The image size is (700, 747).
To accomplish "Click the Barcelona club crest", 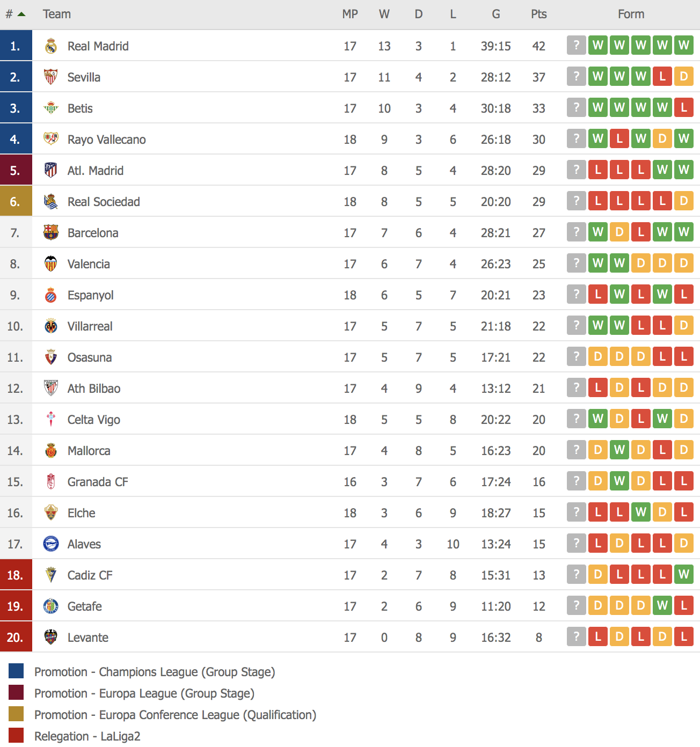I will (51, 233).
